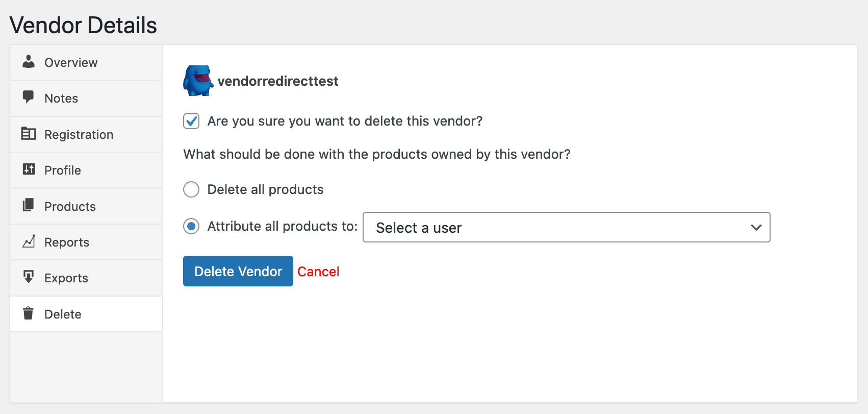Image resolution: width=868 pixels, height=414 pixels.
Task: Click the Reports chart icon
Action: coord(29,241)
